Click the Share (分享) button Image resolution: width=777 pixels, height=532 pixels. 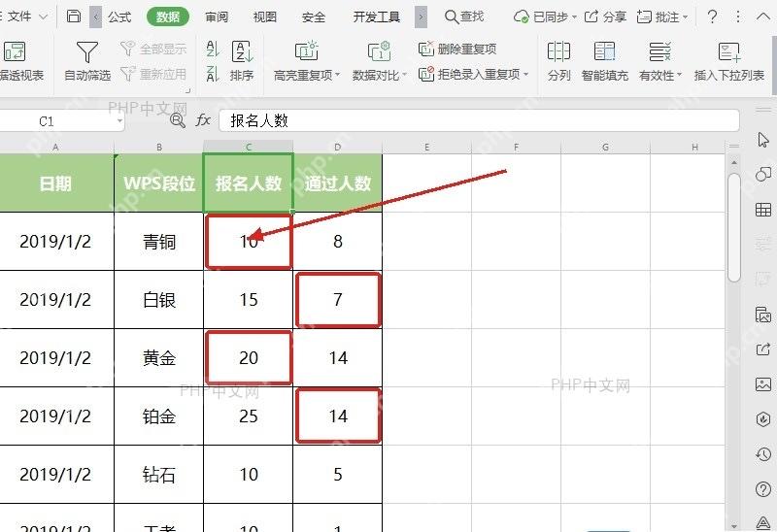(x=605, y=17)
